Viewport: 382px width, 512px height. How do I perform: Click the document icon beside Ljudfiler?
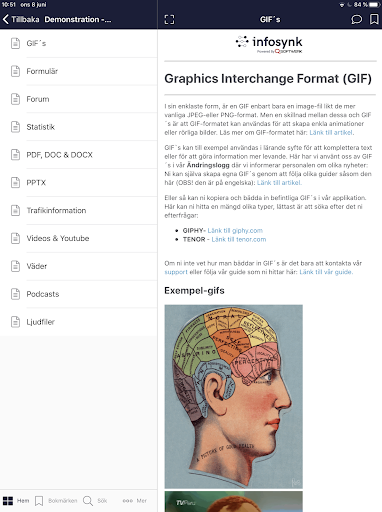[x=15, y=322]
